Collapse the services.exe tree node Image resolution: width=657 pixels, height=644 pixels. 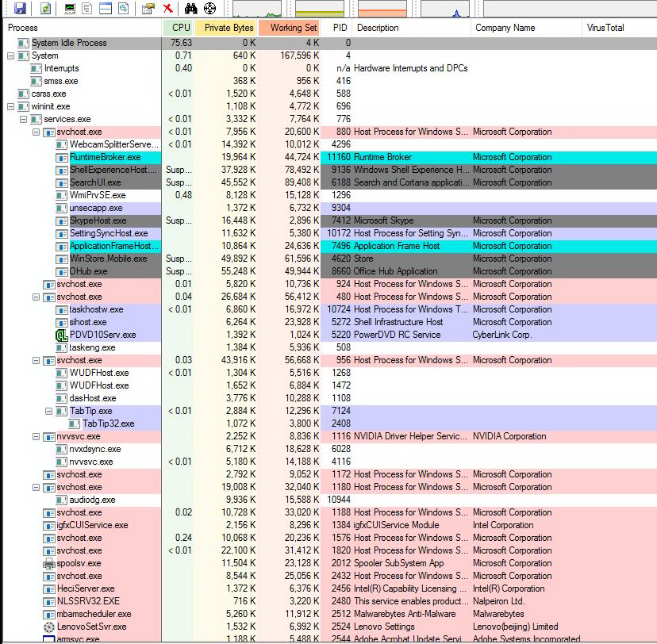[23, 119]
